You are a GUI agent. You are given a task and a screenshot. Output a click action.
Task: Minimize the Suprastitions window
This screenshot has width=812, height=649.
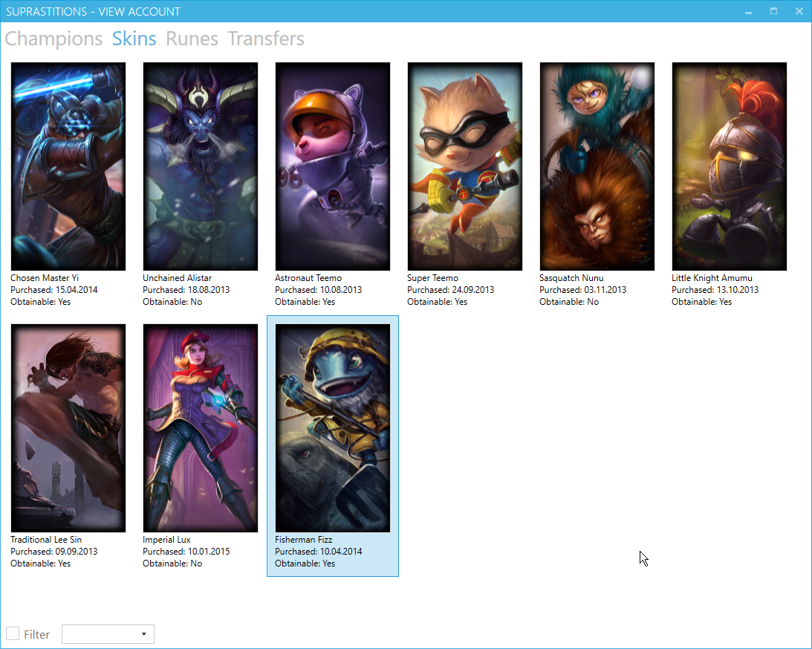[x=748, y=11]
